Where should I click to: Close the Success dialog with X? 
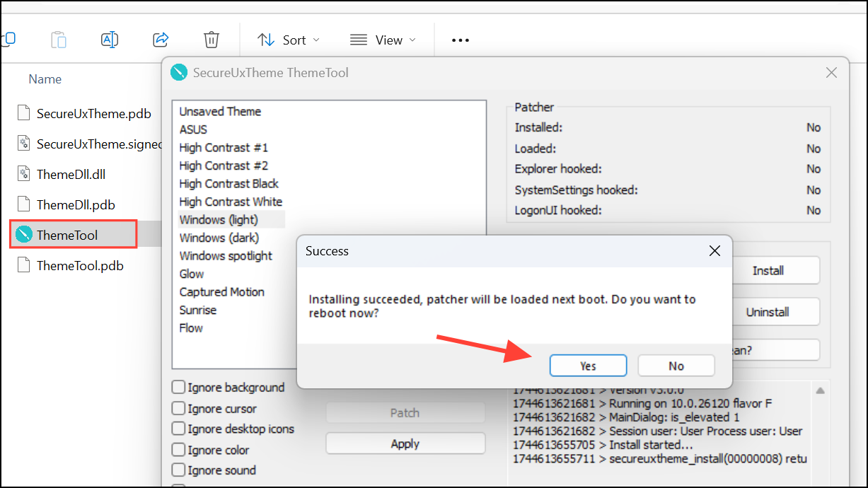[x=714, y=251]
